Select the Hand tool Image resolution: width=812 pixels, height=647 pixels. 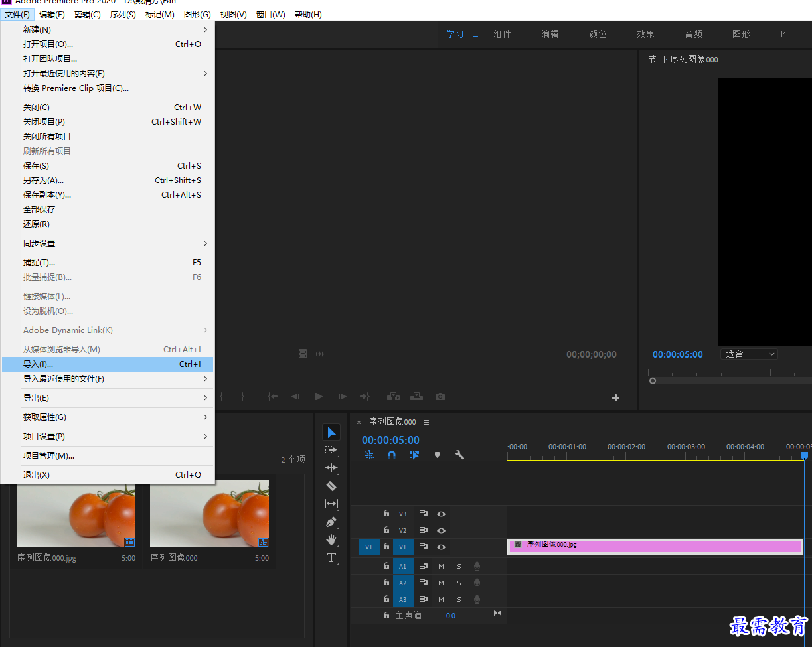click(331, 539)
